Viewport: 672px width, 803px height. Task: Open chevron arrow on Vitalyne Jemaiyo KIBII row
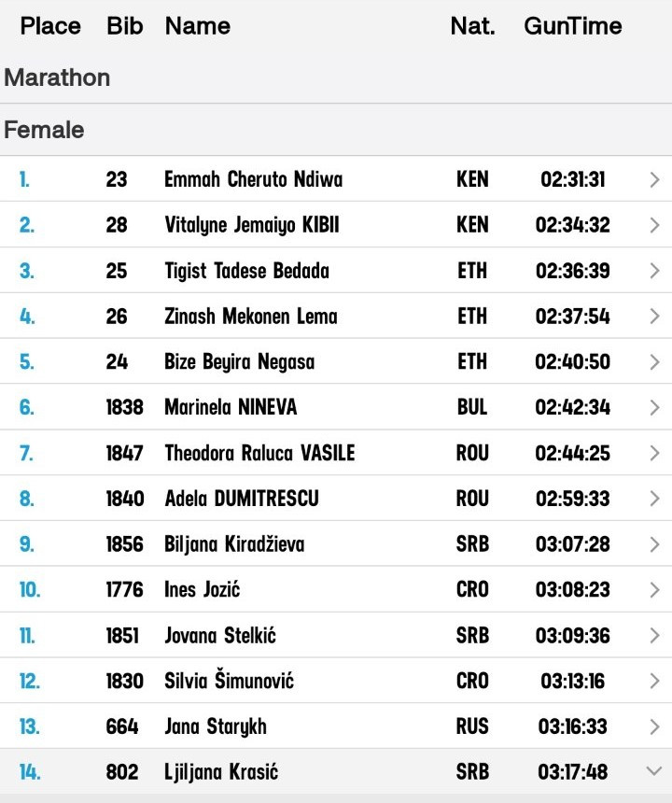coord(654,225)
